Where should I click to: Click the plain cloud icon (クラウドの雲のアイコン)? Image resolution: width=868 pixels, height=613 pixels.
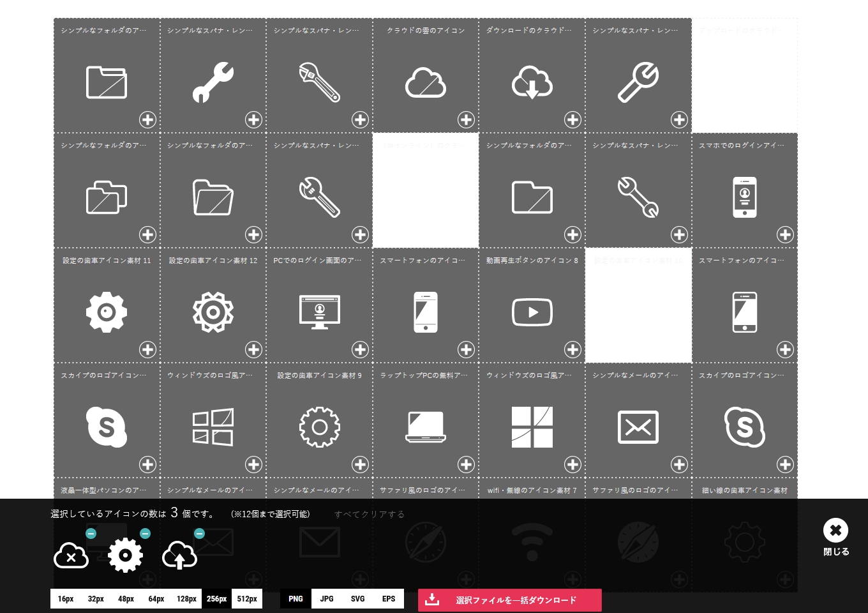(426, 82)
